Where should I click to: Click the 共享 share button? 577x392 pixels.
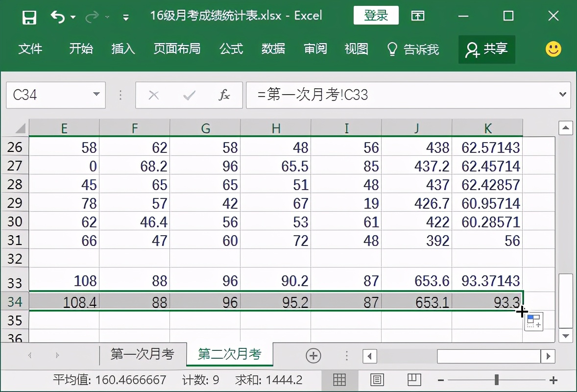point(486,49)
